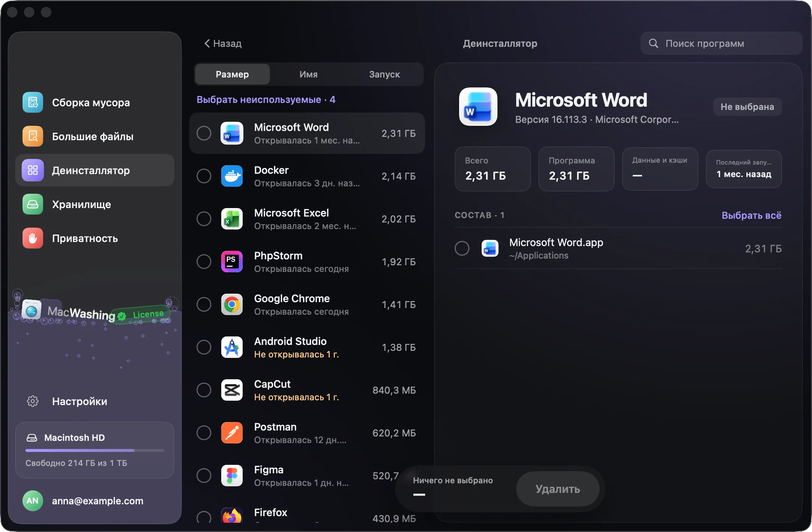Viewport: 812px width, 532px height.
Task: Open the Приватность hand icon
Action: pyautogui.click(x=33, y=238)
